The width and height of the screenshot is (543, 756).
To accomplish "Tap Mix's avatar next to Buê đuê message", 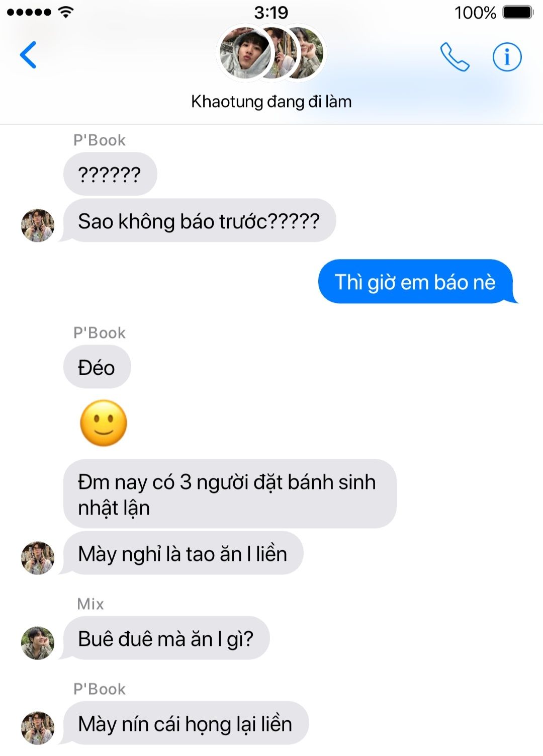I will click(x=38, y=643).
